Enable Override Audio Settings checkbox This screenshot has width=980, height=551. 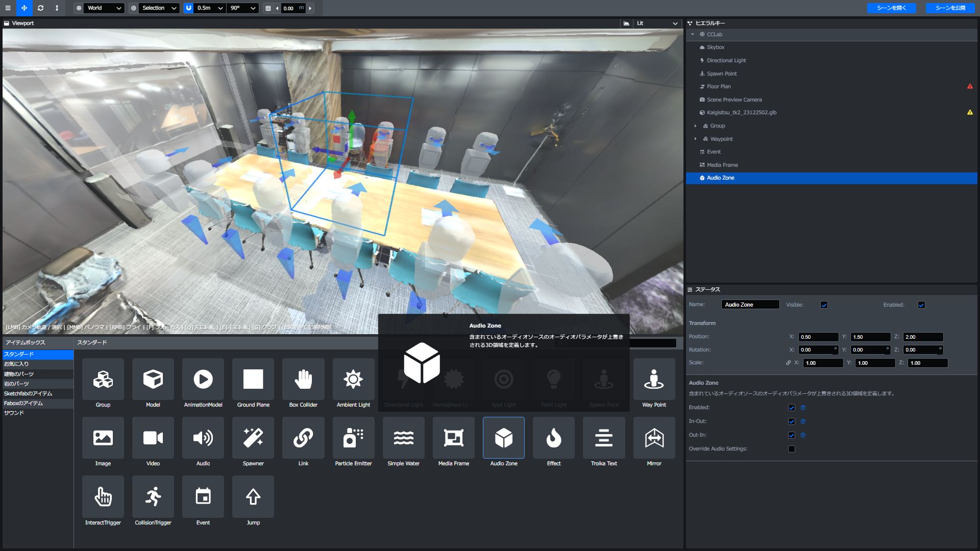[791, 449]
